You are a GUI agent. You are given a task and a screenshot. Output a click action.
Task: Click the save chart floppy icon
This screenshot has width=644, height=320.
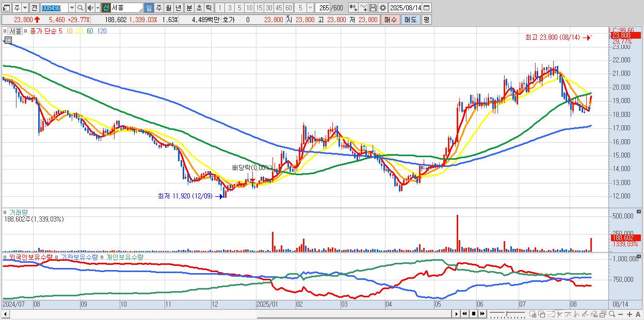click(373, 8)
